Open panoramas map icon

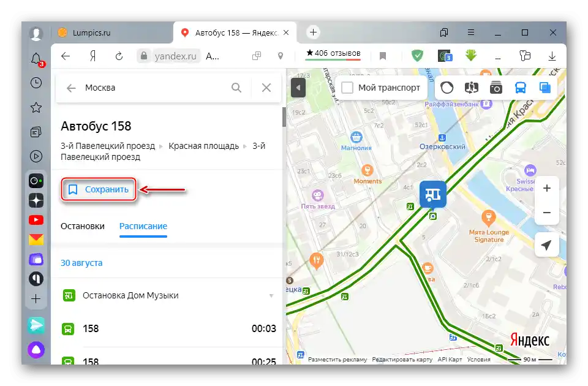472,88
